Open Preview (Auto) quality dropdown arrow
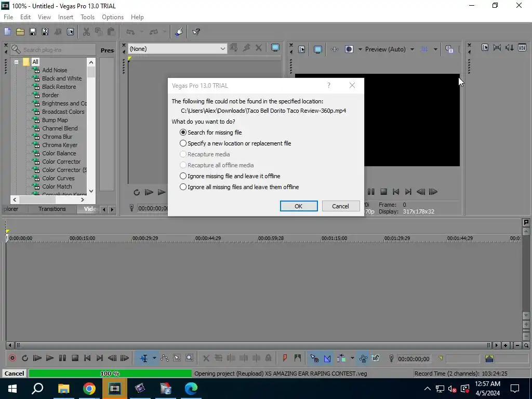The image size is (532, 399). click(x=412, y=49)
